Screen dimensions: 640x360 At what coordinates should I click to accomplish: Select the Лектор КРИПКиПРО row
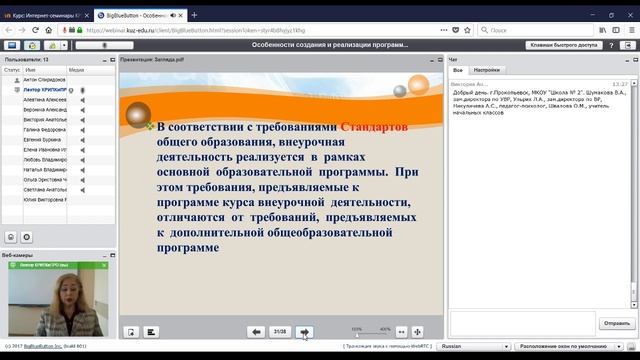pyautogui.click(x=58, y=90)
